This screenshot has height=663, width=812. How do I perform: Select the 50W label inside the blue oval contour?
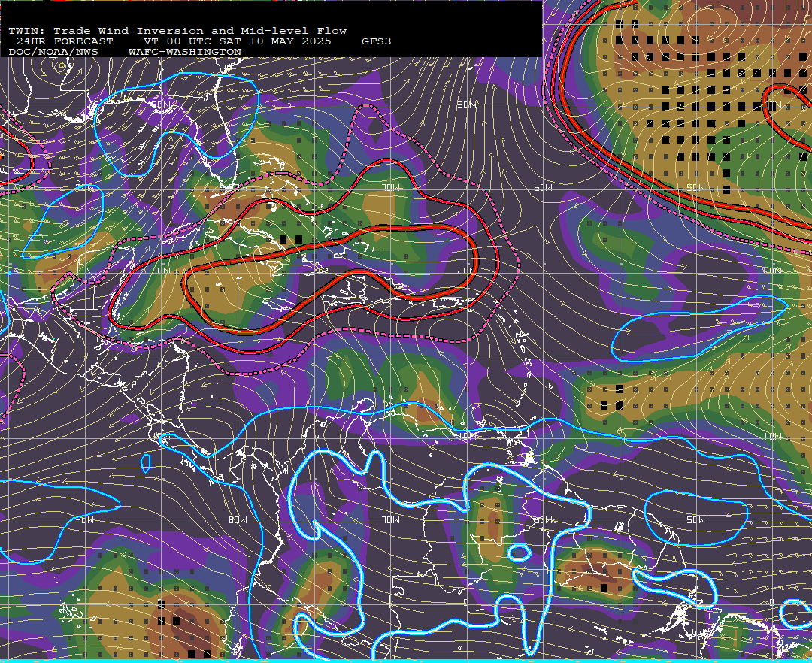[x=695, y=519]
